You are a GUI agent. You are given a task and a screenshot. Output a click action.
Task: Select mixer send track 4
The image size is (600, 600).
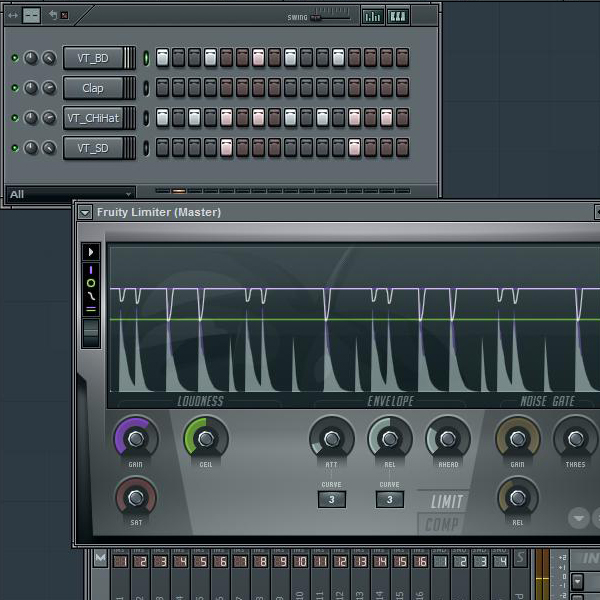500,561
